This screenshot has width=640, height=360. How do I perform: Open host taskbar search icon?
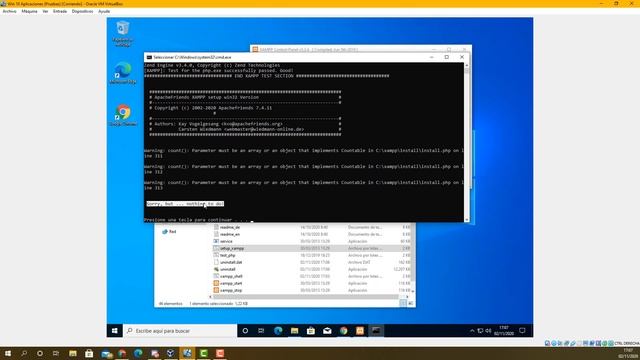coord(24,353)
